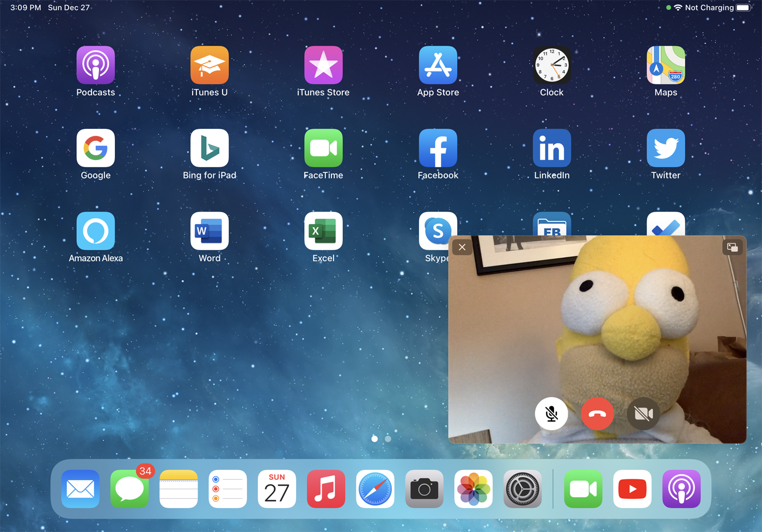Open Reminders in the dock
Viewport: 762px width, 532px height.
click(228, 489)
